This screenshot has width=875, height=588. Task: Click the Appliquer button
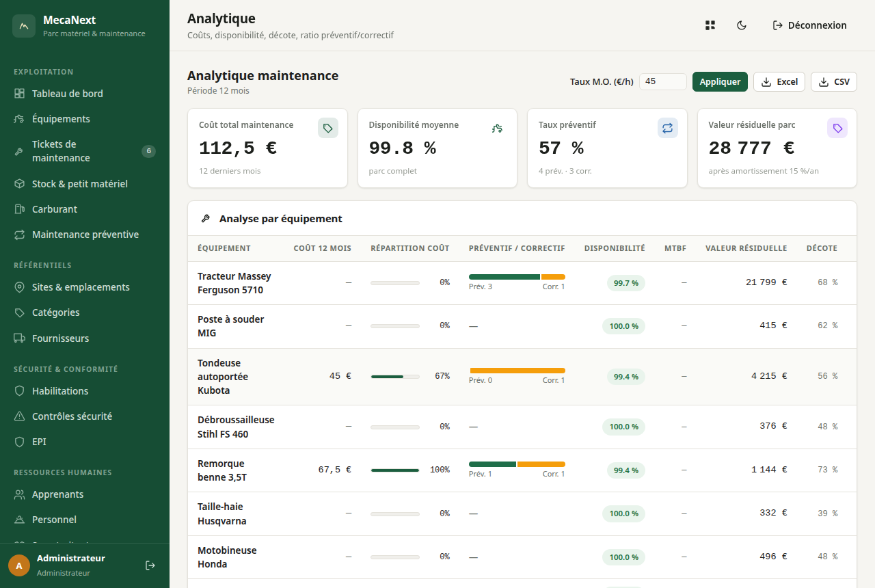point(720,81)
